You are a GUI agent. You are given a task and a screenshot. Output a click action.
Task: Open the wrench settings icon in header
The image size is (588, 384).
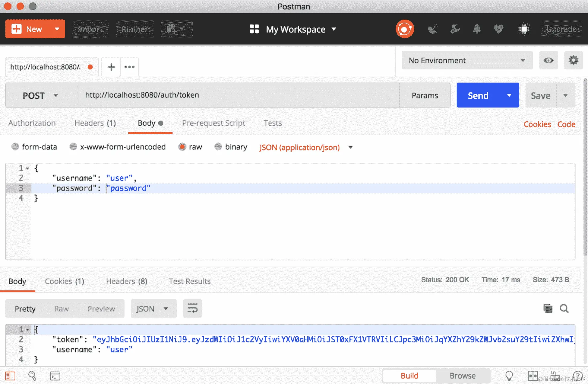pyautogui.click(x=455, y=29)
